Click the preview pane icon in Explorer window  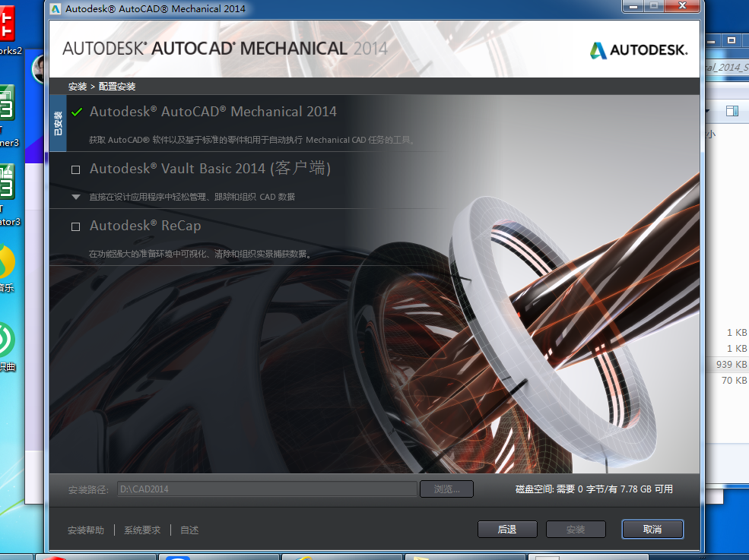(x=732, y=111)
